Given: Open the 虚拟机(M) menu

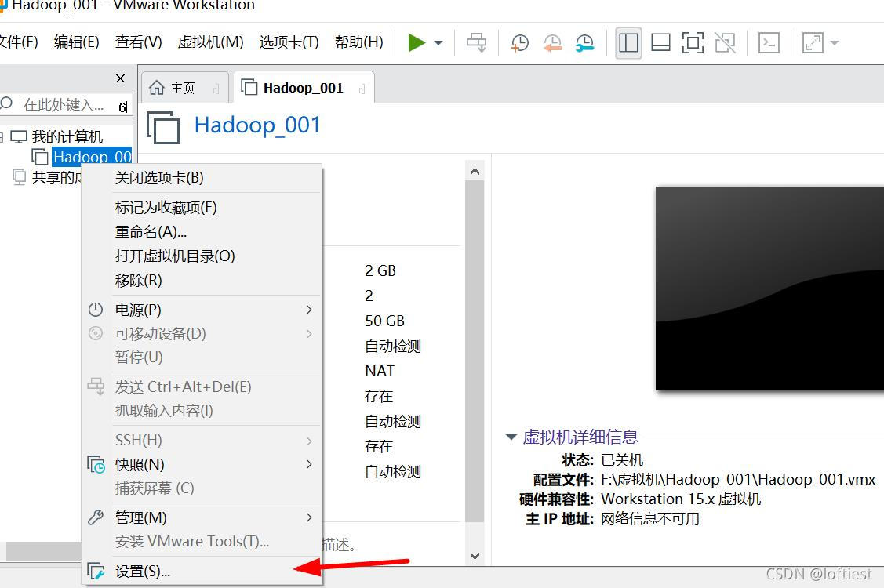Looking at the screenshot, I should 210,42.
